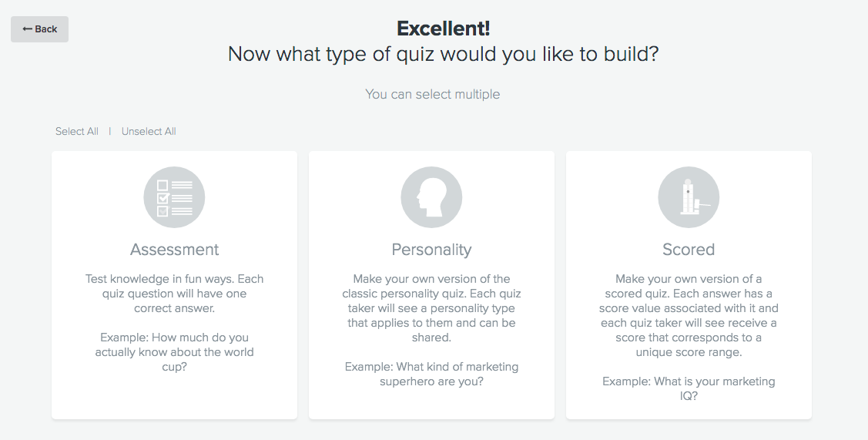Select all quiz types
This screenshot has width=868, height=440.
point(77,131)
